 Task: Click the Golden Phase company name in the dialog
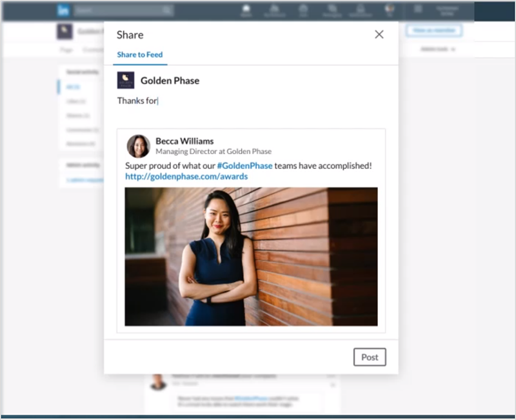170,81
